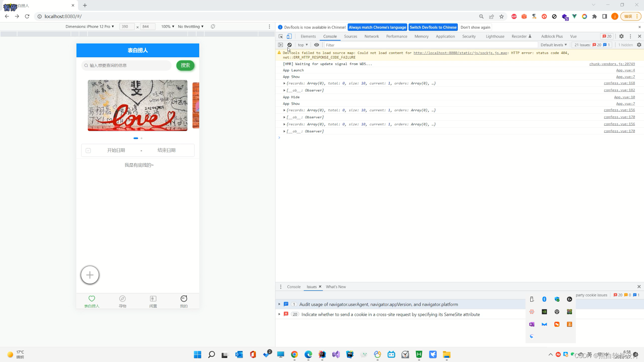
Task: Open the DevTools more options menu
Action: 630,36
